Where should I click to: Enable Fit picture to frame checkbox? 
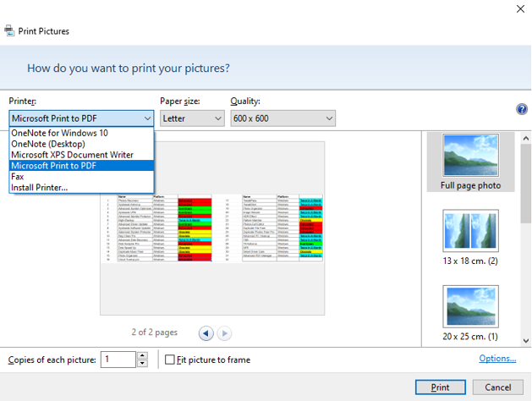pyautogui.click(x=170, y=360)
